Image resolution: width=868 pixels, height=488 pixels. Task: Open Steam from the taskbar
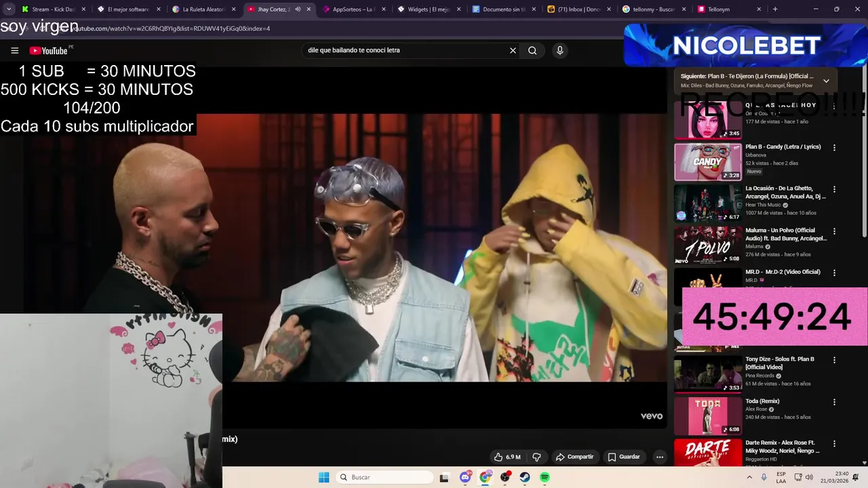tap(525, 477)
